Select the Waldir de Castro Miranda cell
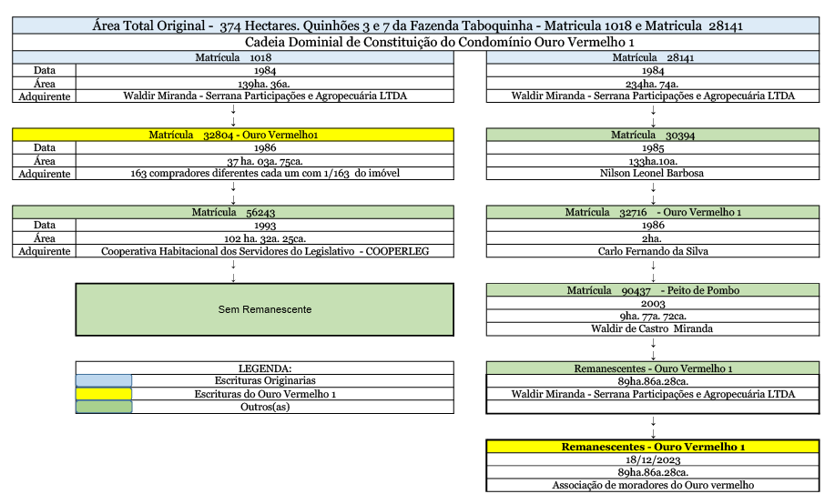Screen dimensions: 835x504 [653, 328]
